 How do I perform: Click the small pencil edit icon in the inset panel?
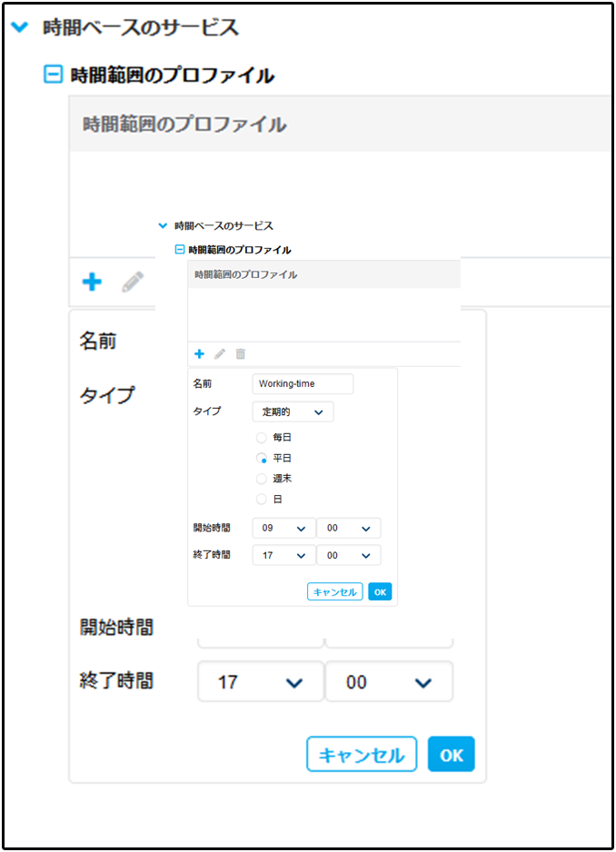coord(220,354)
